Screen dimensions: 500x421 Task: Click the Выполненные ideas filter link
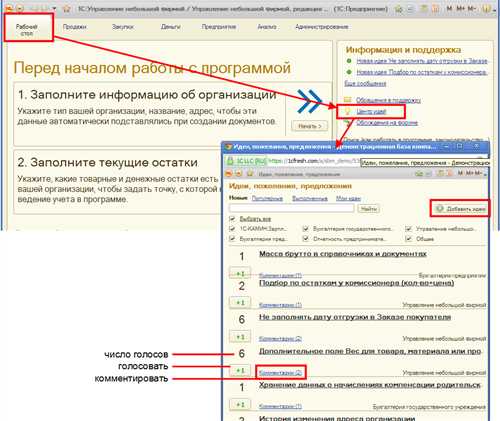pyautogui.click(x=310, y=198)
